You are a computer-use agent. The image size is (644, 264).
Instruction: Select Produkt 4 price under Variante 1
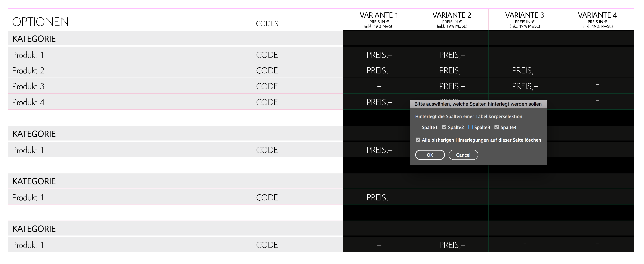click(379, 102)
